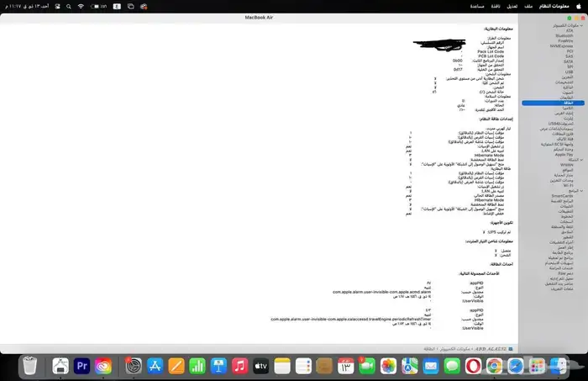The width and height of the screenshot is (588, 381).
Task: Open Numbers app in the dock
Action: (x=198, y=366)
